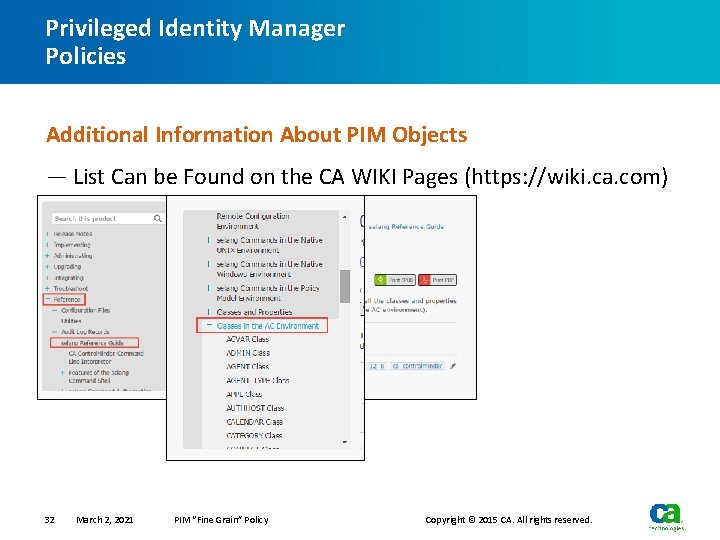Image resolution: width=720 pixels, height=540 pixels.
Task: Open the ADMIN Class page
Action: [x=248, y=353]
